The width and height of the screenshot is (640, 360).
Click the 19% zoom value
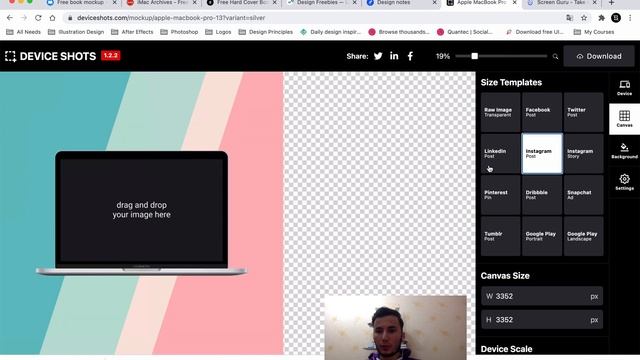(443, 56)
